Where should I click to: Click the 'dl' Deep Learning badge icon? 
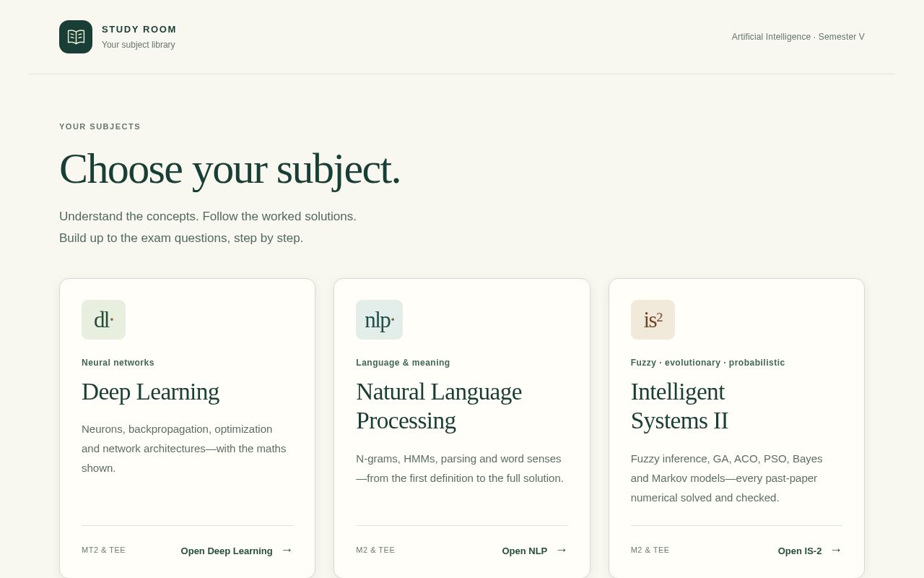pyautogui.click(x=103, y=319)
